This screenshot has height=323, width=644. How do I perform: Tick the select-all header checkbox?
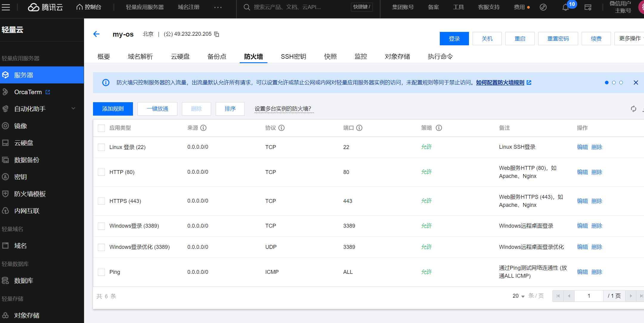pyautogui.click(x=101, y=128)
